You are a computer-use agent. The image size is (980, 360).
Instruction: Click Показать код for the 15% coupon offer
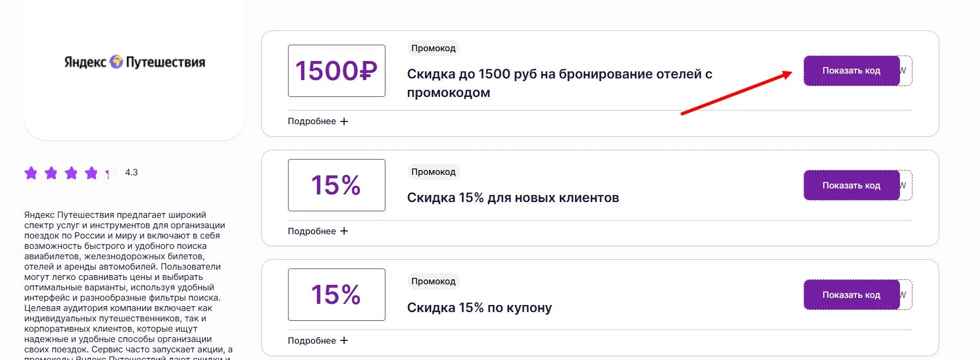(851, 295)
